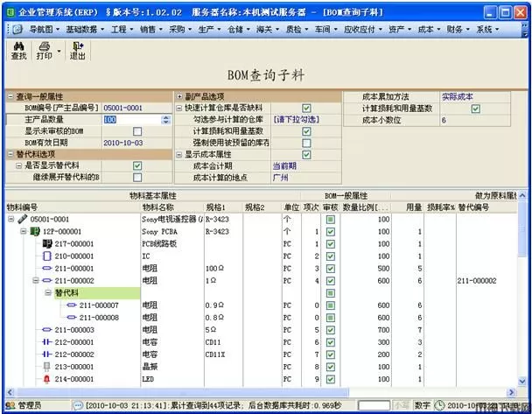This screenshot has width=532, height=414.
Task: Collapse the 查询一般属性 section
Action: point(10,95)
